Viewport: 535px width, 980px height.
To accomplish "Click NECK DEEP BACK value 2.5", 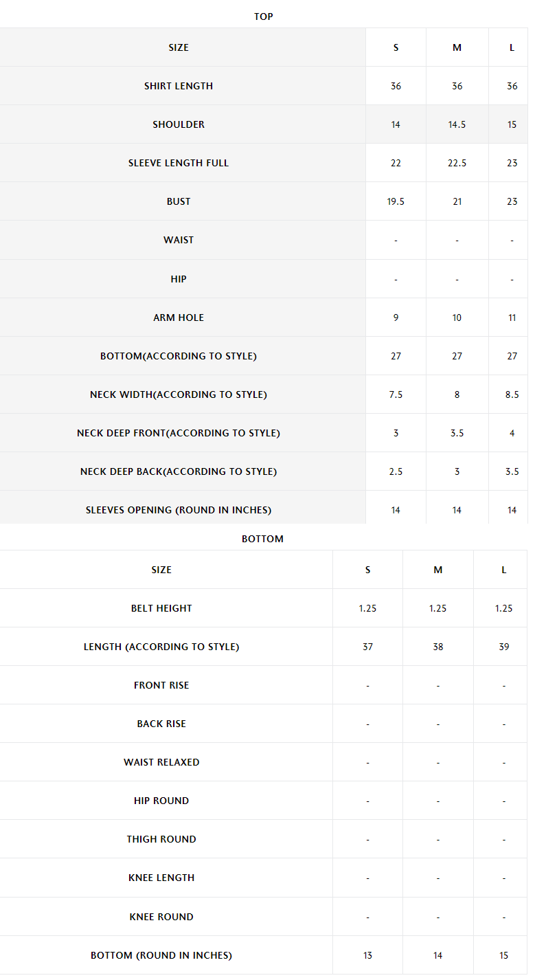I will click(x=396, y=471).
